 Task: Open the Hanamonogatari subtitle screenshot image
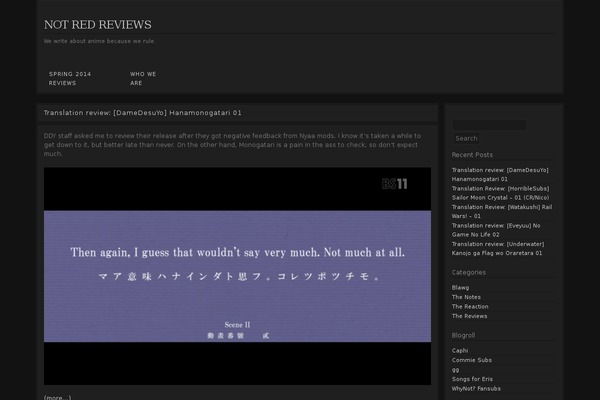click(237, 276)
